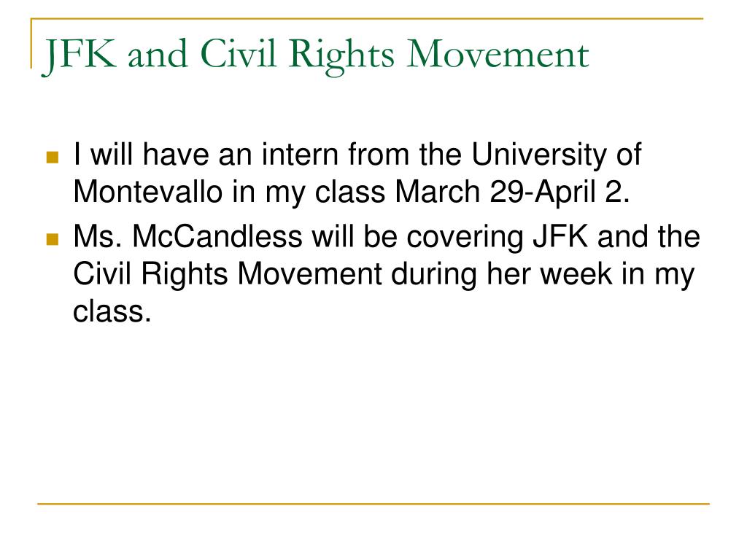Click the gold border line above the title
The height and width of the screenshot is (560, 747).
(x=367, y=19)
